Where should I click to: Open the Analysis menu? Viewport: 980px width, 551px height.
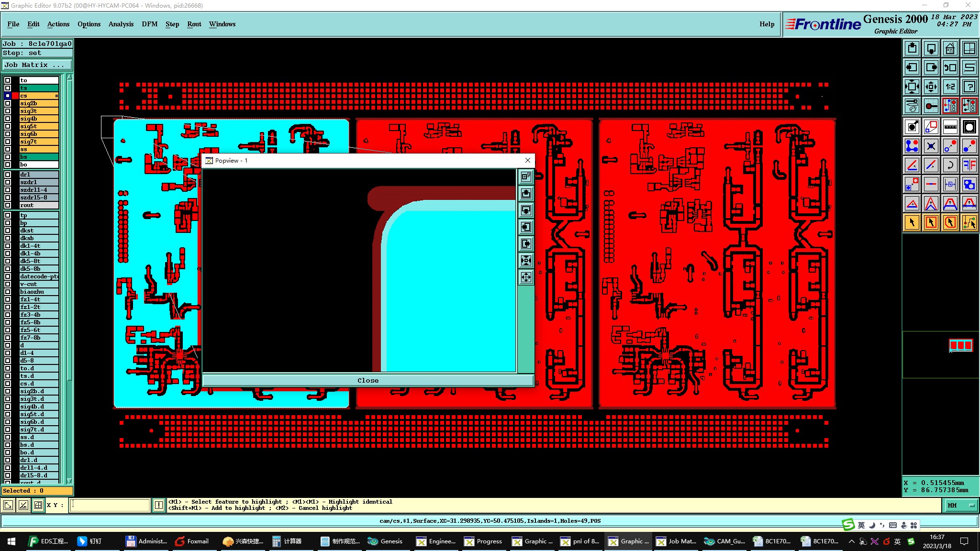pyautogui.click(x=121, y=24)
